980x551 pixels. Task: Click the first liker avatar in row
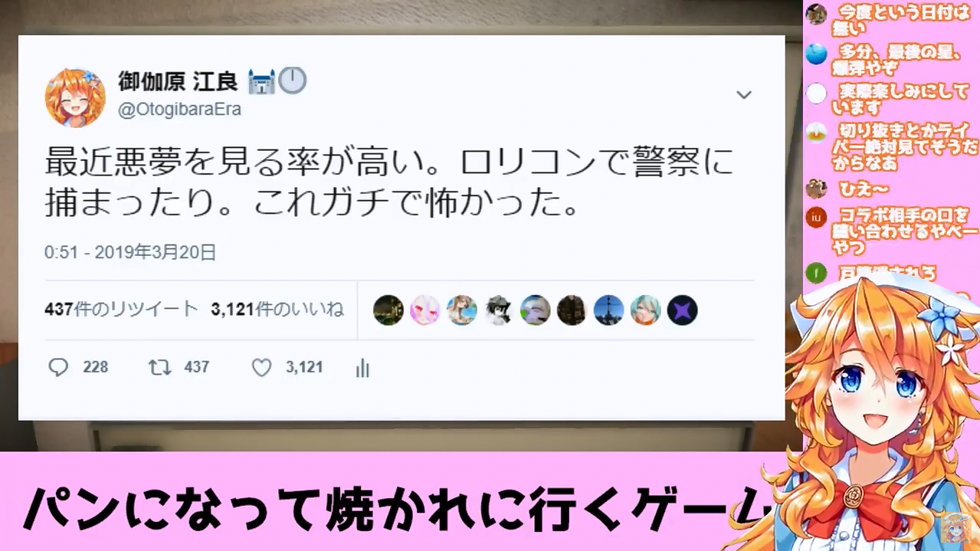388,310
